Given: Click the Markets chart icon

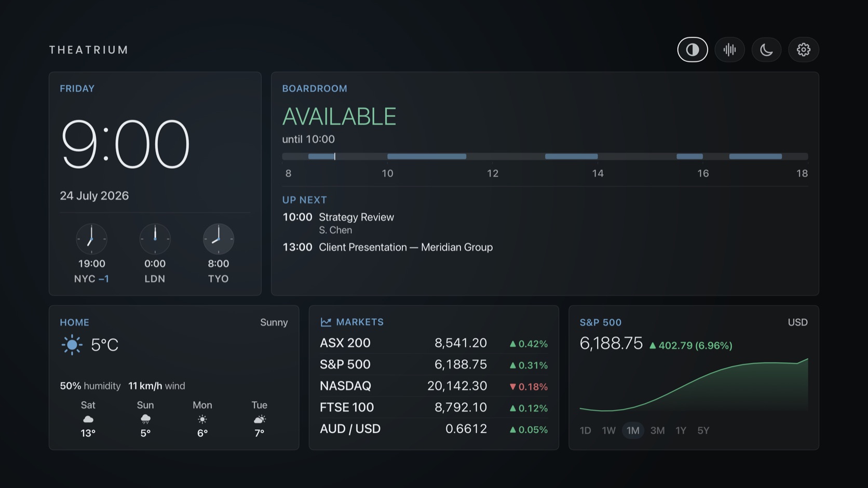Looking at the screenshot, I should click(x=325, y=322).
